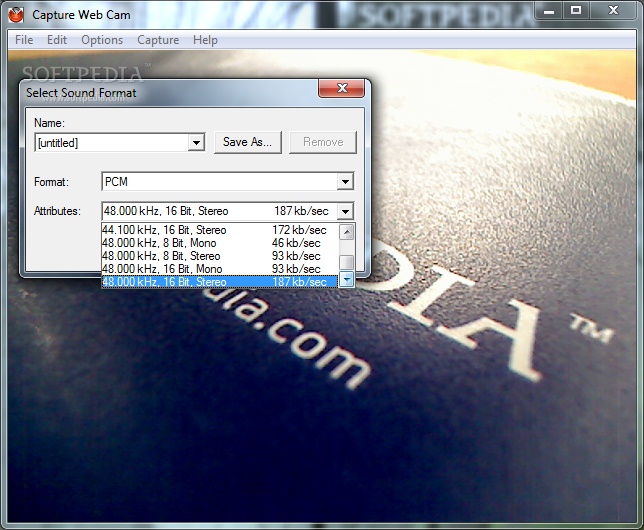Click the attributes list scrollbar thumb

tap(347, 262)
